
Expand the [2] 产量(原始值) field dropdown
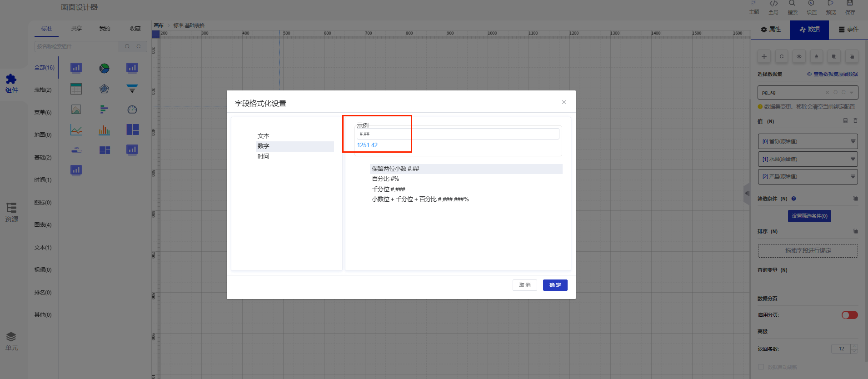tap(853, 176)
